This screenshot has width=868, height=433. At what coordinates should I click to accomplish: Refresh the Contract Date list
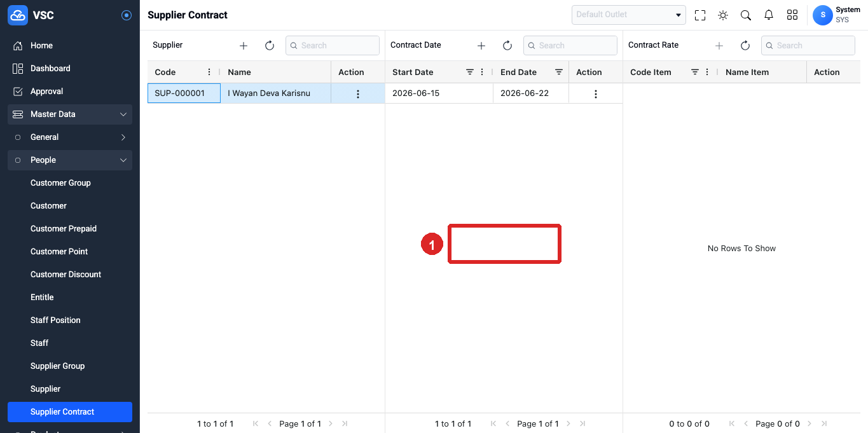(507, 46)
